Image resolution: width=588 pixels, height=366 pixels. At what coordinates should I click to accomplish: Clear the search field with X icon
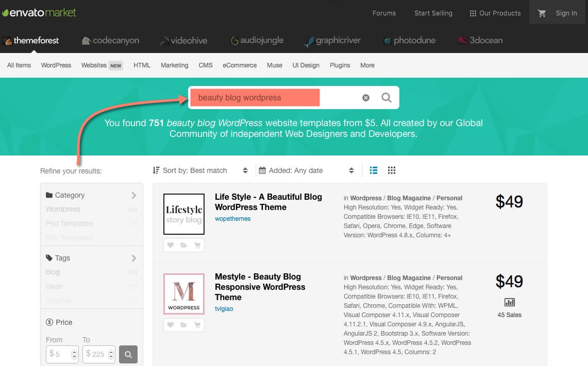[365, 98]
